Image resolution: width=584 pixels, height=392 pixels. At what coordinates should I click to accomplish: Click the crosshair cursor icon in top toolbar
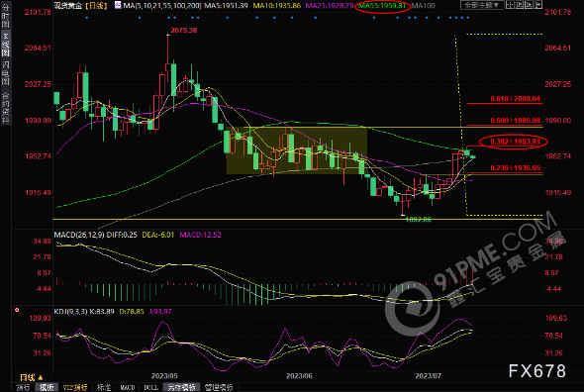[510, 5]
